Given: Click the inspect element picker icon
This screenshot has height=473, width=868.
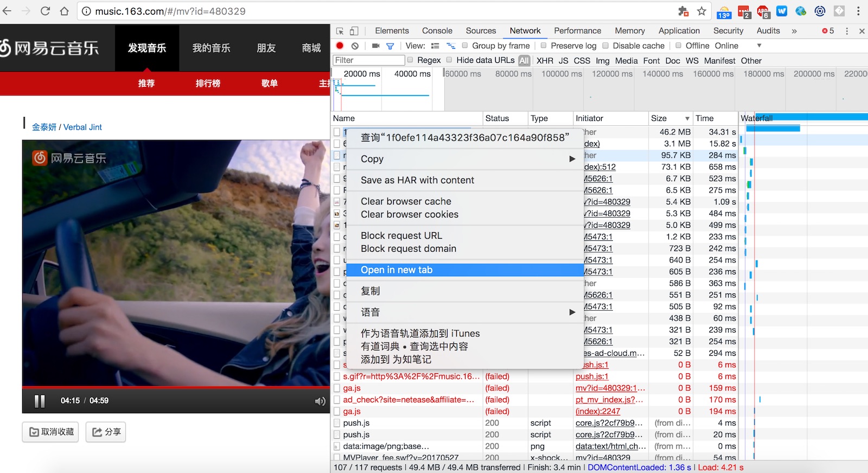Looking at the screenshot, I should (340, 31).
